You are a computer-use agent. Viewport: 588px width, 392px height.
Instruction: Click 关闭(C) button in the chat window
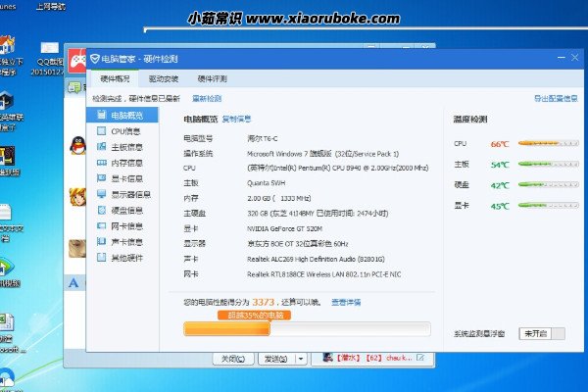(233, 359)
